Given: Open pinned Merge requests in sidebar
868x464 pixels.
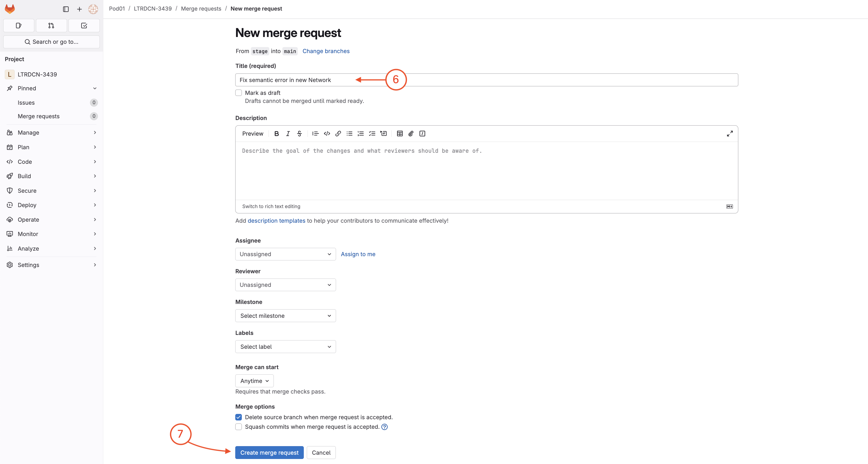Looking at the screenshot, I should coord(51,116).
